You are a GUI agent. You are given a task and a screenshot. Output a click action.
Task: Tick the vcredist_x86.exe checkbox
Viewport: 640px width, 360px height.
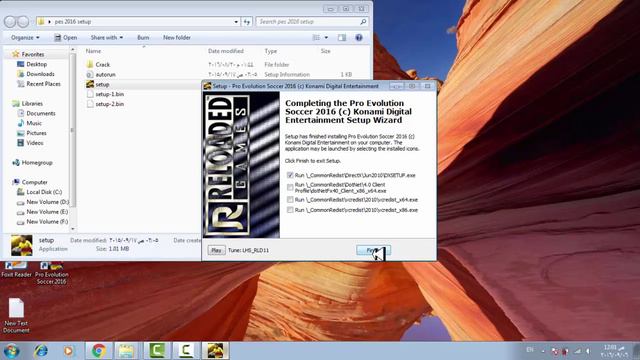click(290, 210)
